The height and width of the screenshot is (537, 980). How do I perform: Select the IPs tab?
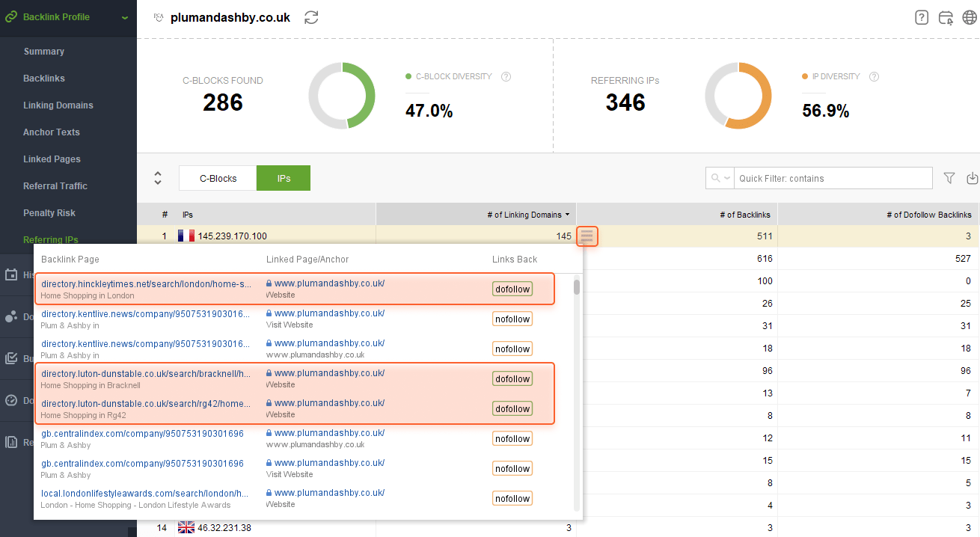tap(284, 178)
